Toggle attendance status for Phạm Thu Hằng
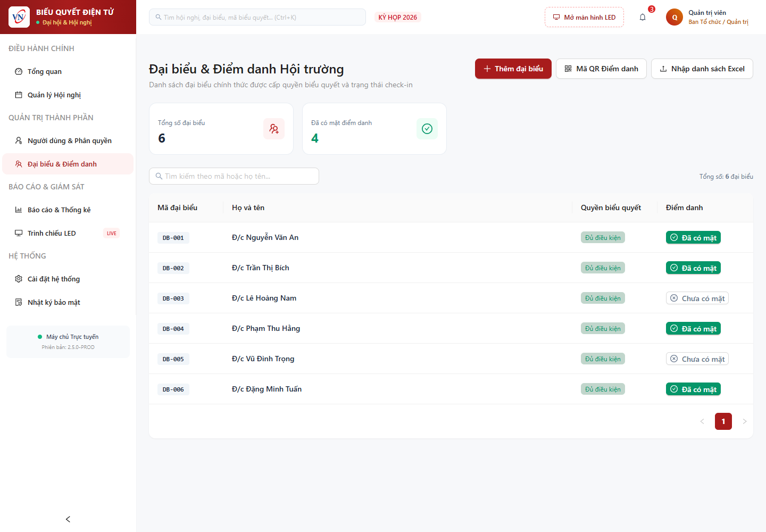The height and width of the screenshot is (532, 766). [x=693, y=328]
